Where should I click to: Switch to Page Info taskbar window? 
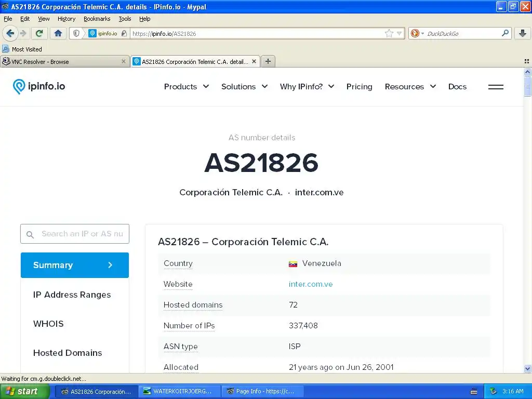click(x=262, y=391)
